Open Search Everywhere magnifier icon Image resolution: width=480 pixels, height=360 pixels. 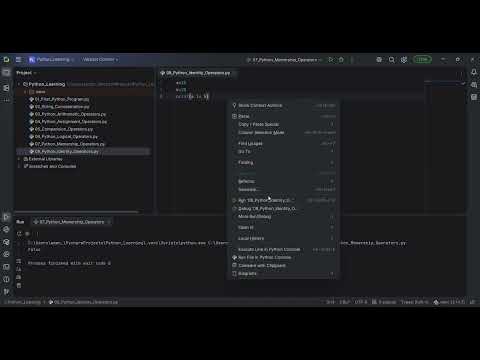[392, 60]
